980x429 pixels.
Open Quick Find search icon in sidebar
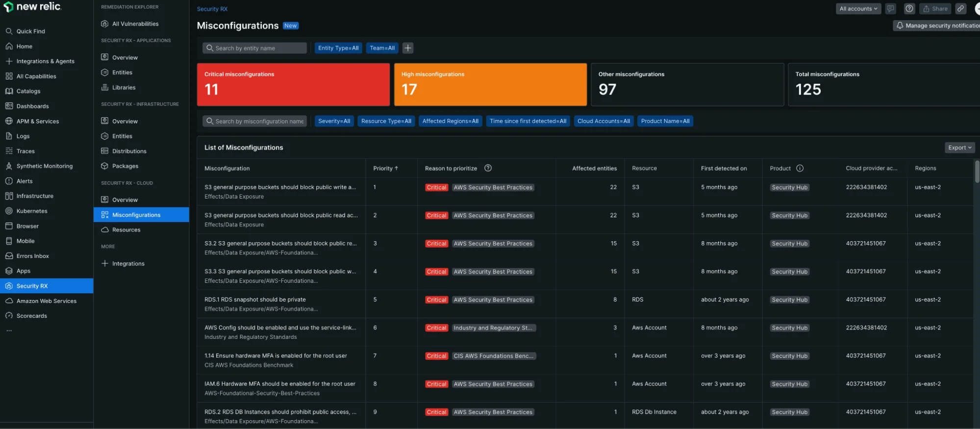pos(9,31)
